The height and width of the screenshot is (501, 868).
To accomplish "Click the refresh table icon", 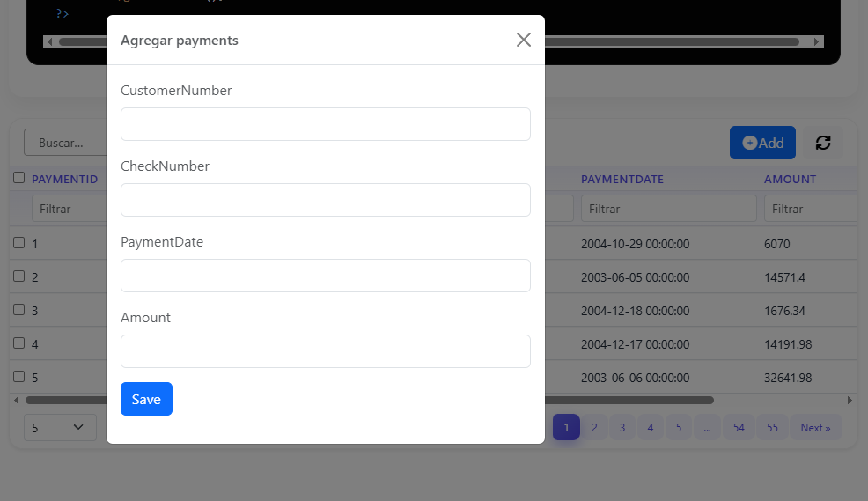I will (823, 143).
